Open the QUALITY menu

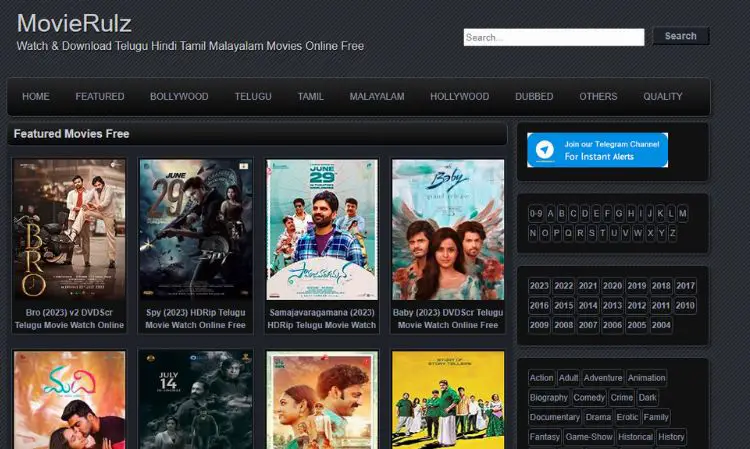click(x=663, y=97)
